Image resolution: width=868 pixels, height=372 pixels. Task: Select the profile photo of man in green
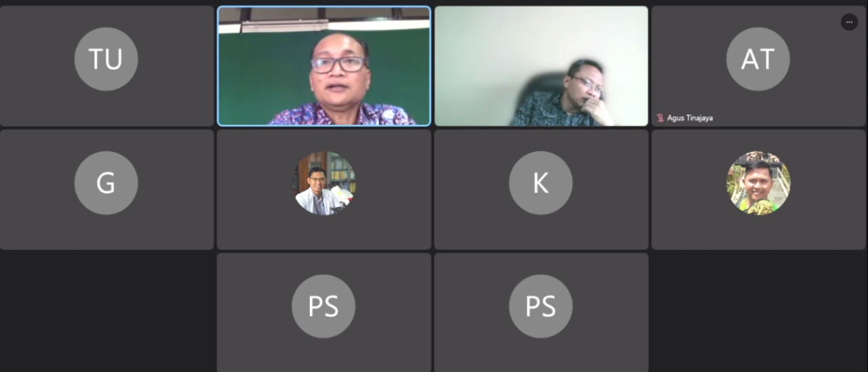757,183
